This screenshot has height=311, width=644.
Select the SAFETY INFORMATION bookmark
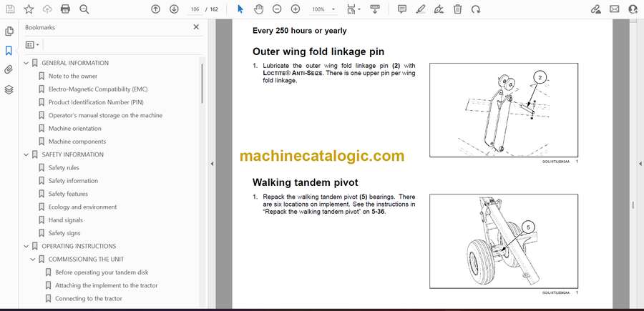click(x=73, y=154)
